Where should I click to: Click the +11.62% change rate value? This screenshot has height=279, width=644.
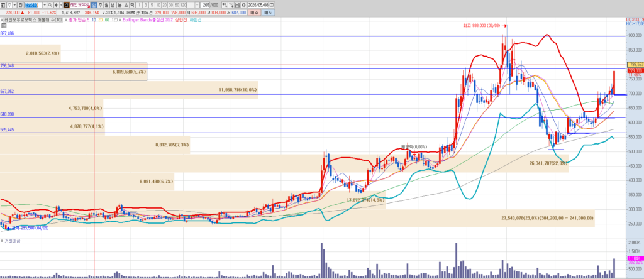[x=49, y=13]
